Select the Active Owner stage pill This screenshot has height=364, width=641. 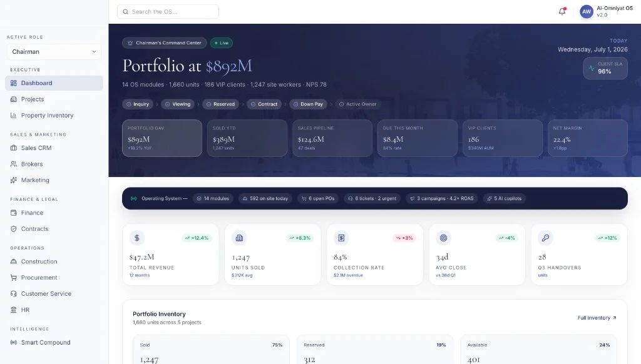pyautogui.click(x=357, y=104)
